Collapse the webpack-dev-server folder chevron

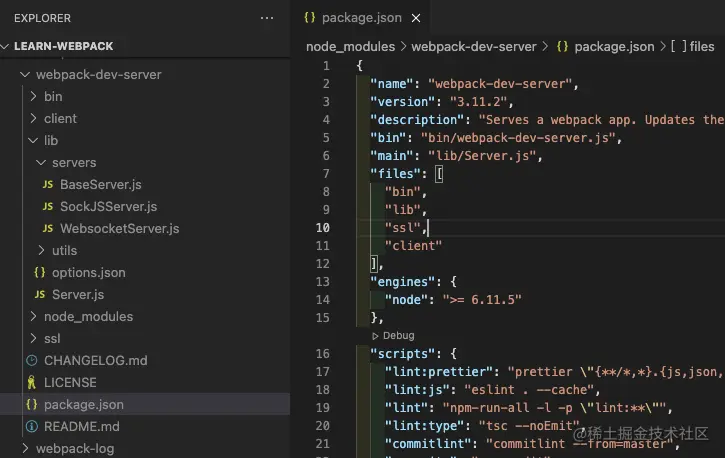[x=25, y=74]
